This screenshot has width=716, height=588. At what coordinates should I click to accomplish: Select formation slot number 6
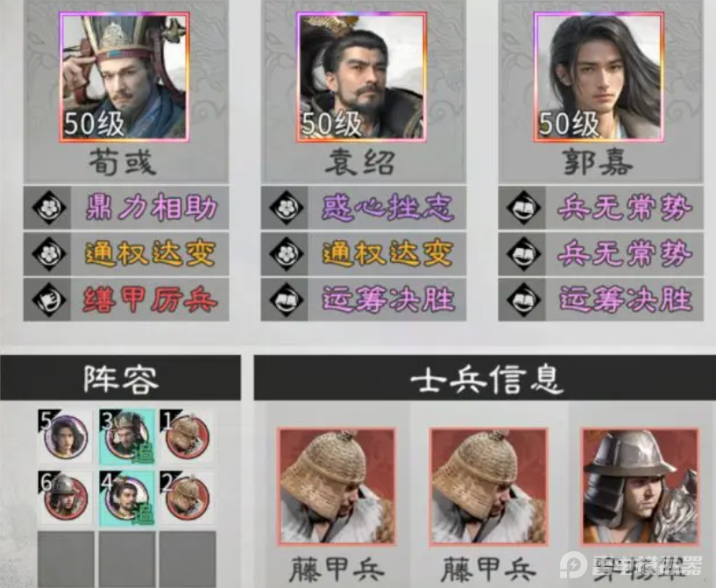click(x=65, y=498)
